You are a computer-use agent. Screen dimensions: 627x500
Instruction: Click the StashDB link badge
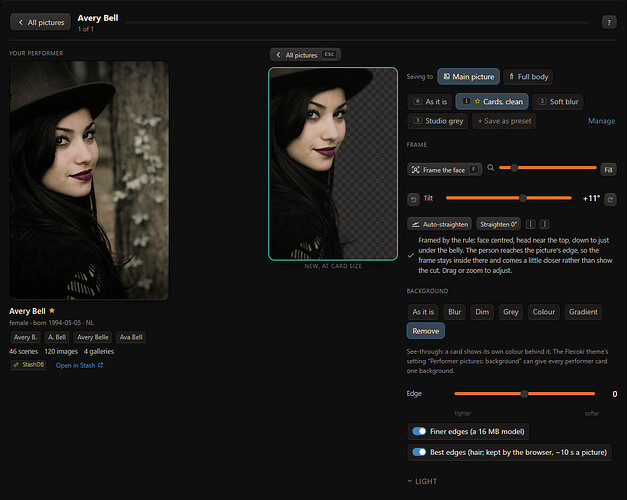(x=28, y=365)
